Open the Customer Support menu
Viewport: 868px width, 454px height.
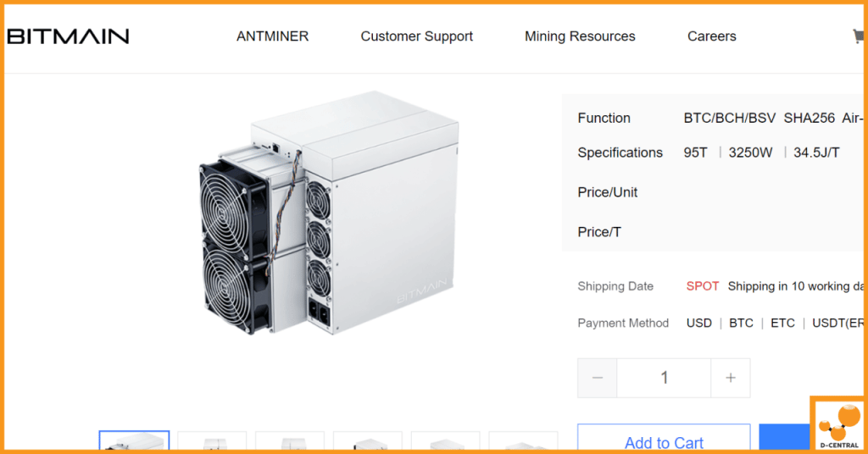pos(417,36)
